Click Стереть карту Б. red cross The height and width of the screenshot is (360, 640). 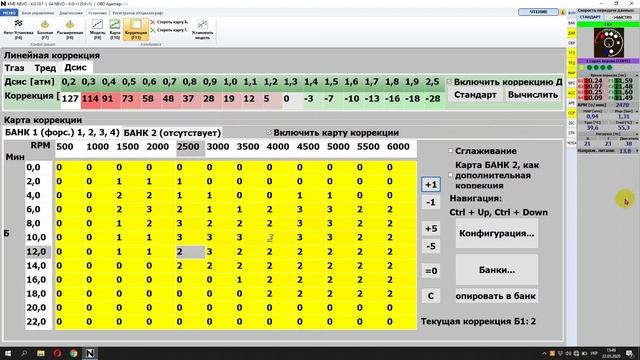(153, 22)
